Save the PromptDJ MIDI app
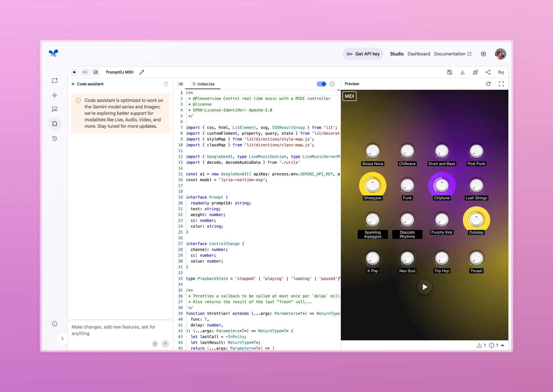 [x=449, y=72]
